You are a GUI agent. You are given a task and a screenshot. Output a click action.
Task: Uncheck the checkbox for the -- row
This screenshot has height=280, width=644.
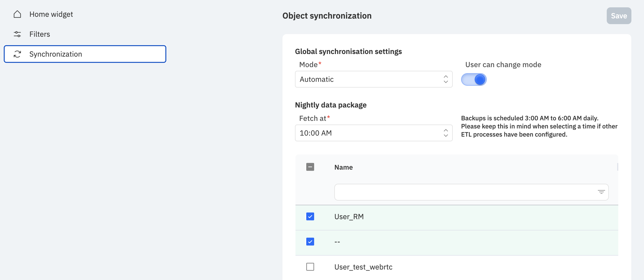(310, 242)
